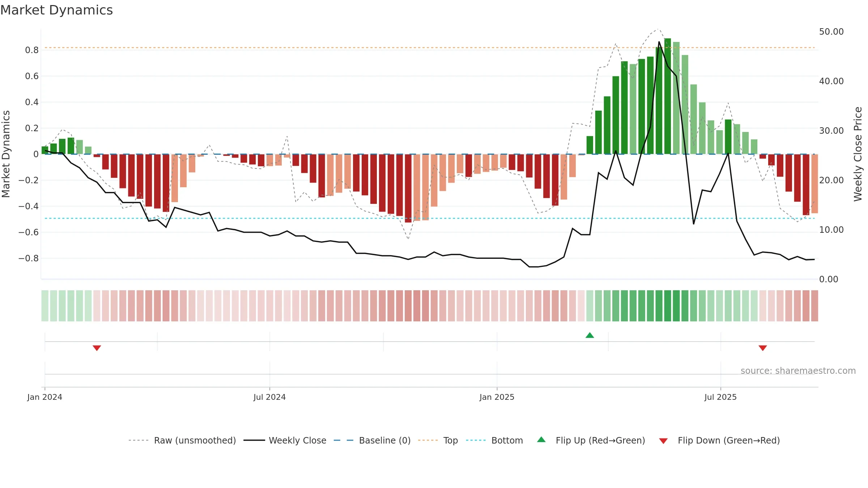Click the −0.2 left-axis tick label
Screen dimensions: 868x488
click(x=29, y=180)
